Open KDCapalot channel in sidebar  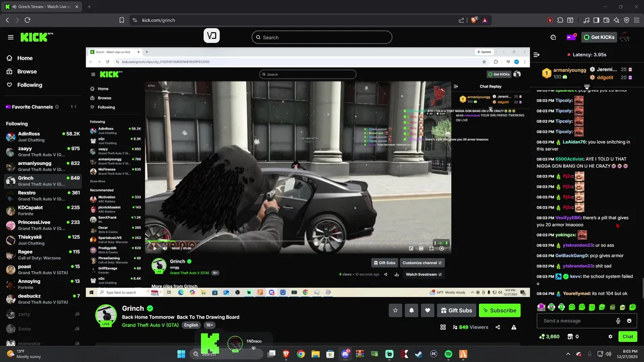tap(43, 210)
